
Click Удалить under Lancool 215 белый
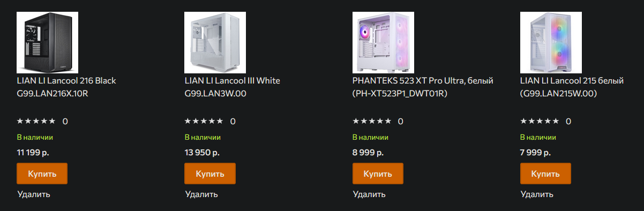tap(537, 194)
